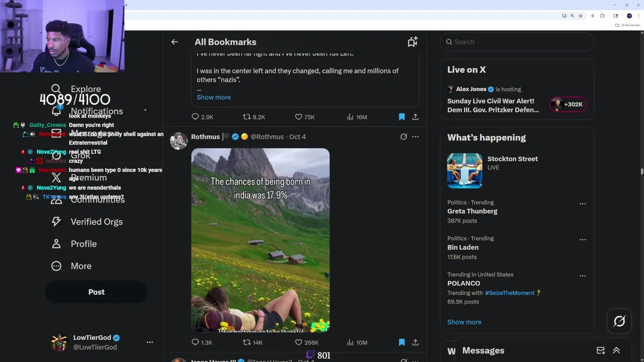Screen dimensions: 644x362
Task: Remove bookmark from the Rothmus post
Action: pyautogui.click(x=401, y=342)
